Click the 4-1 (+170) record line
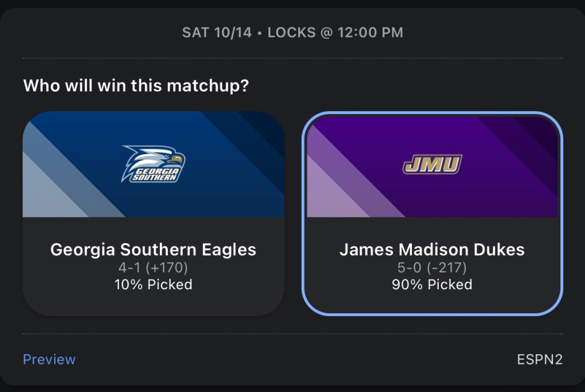 (x=153, y=267)
